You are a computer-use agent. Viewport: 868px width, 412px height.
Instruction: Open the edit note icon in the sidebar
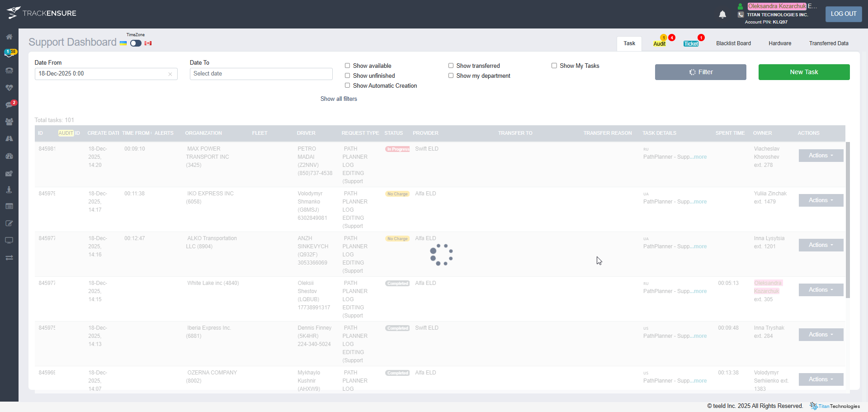click(x=9, y=223)
